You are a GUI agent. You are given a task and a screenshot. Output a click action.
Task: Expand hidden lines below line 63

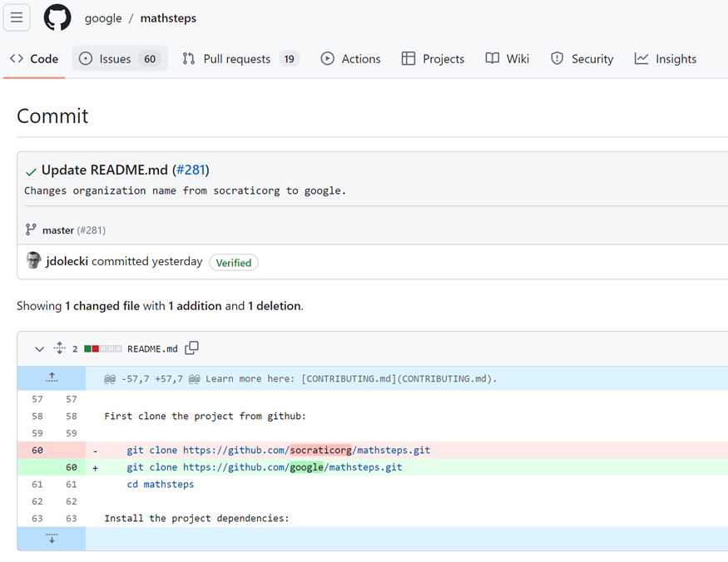click(52, 538)
